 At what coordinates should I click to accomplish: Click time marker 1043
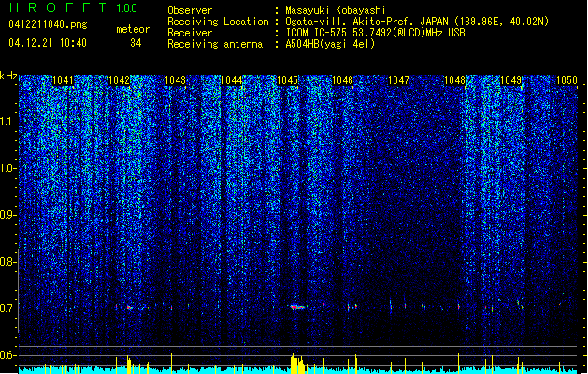175,80
